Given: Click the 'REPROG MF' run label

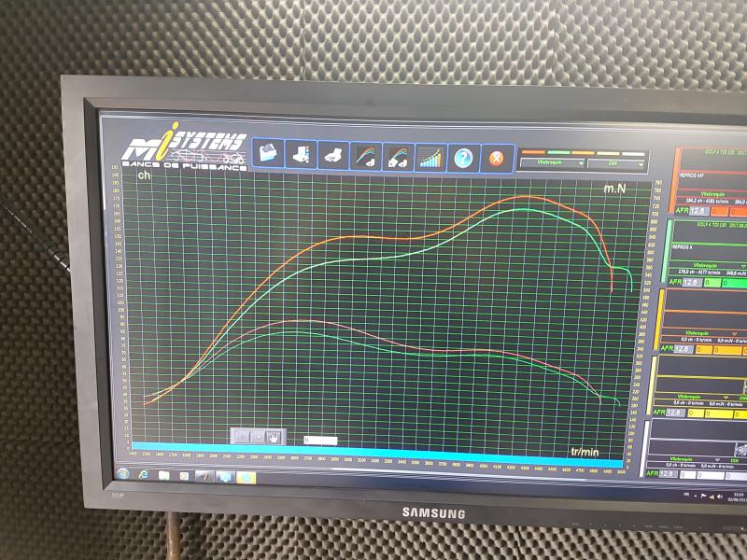Looking at the screenshot, I should [x=691, y=175].
